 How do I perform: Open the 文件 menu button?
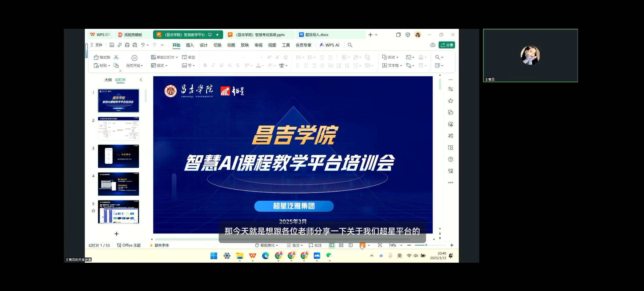(x=97, y=45)
